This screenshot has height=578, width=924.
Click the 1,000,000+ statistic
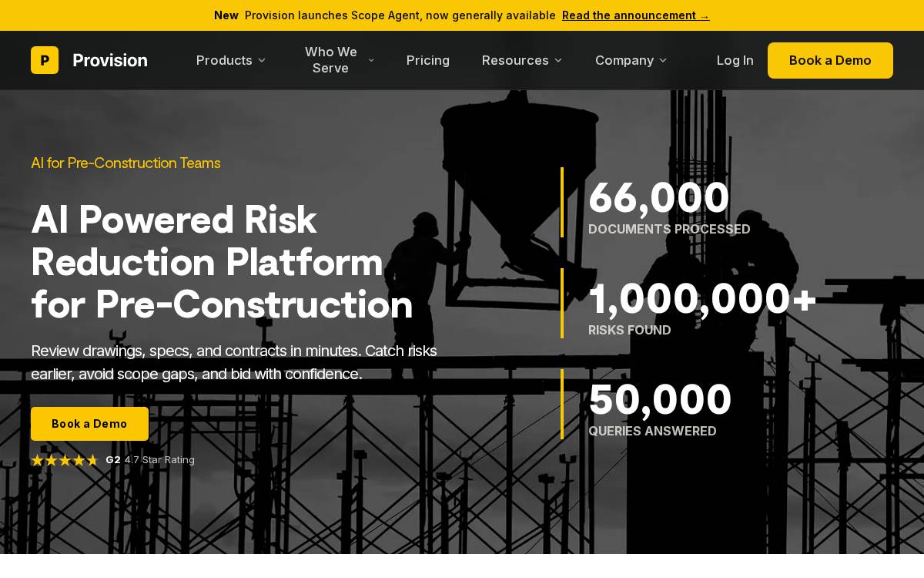(x=702, y=299)
